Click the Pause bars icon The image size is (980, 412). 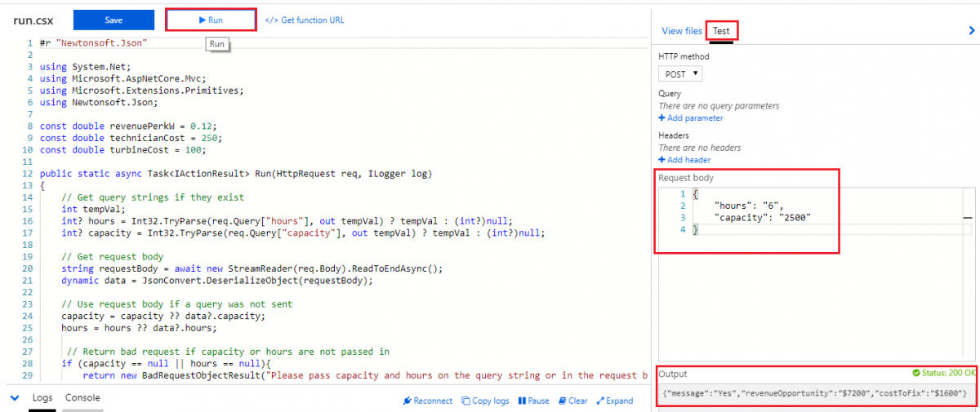(x=522, y=401)
